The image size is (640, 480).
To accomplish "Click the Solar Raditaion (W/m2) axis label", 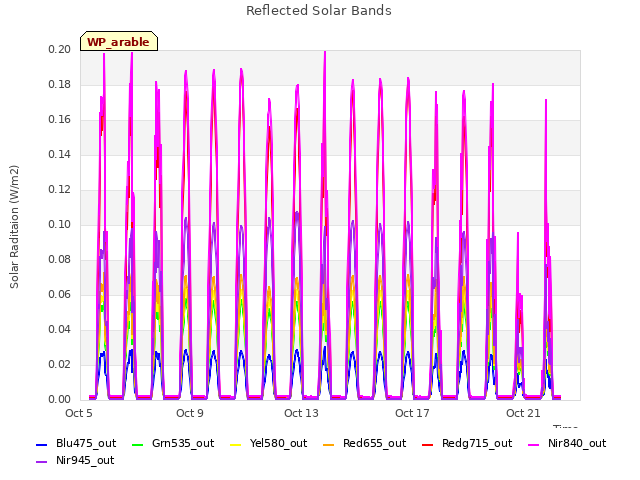I will click(14, 227).
